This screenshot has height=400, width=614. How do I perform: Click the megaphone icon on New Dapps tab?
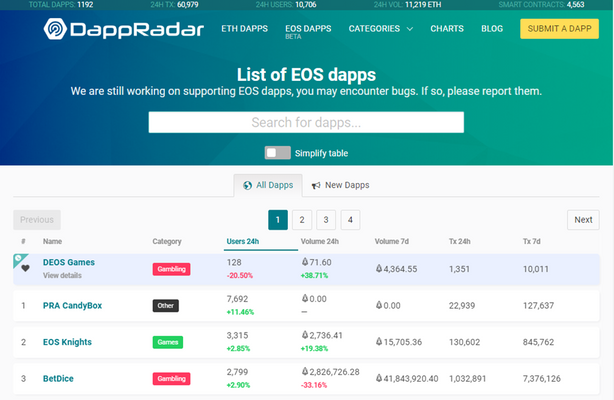coord(316,185)
